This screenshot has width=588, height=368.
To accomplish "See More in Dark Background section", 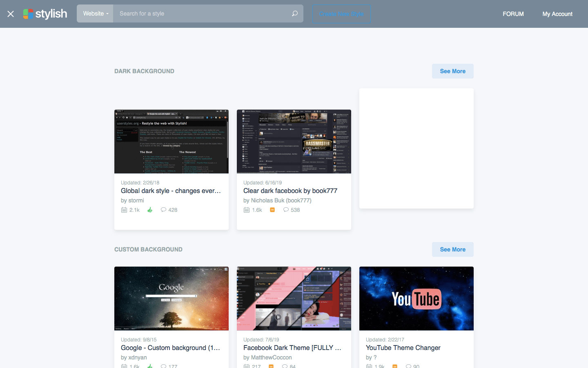I will coord(453,71).
